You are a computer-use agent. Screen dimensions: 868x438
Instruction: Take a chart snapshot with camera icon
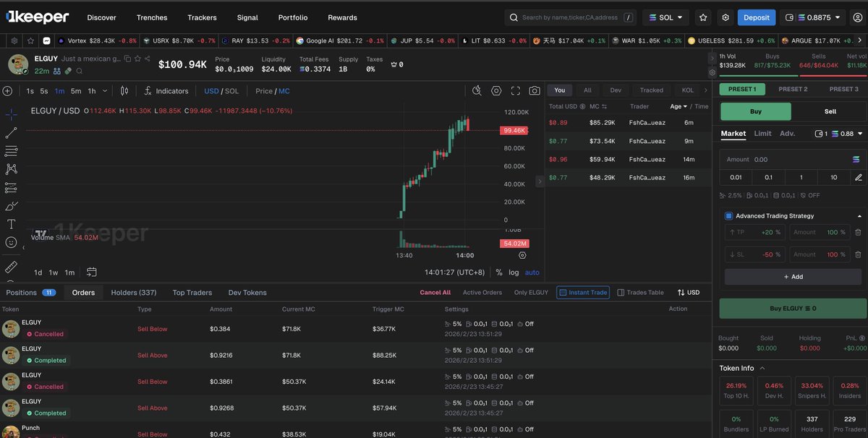(x=535, y=91)
